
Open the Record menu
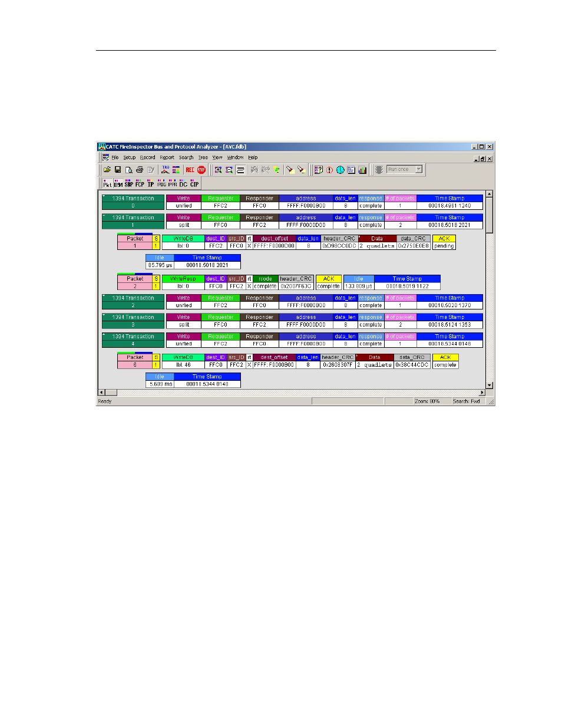point(147,157)
